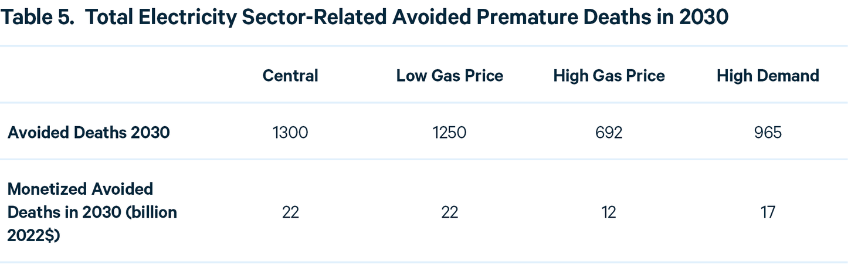This screenshot has width=868, height=274.
Task: Click the 965 value under High Demand
Action: click(768, 133)
